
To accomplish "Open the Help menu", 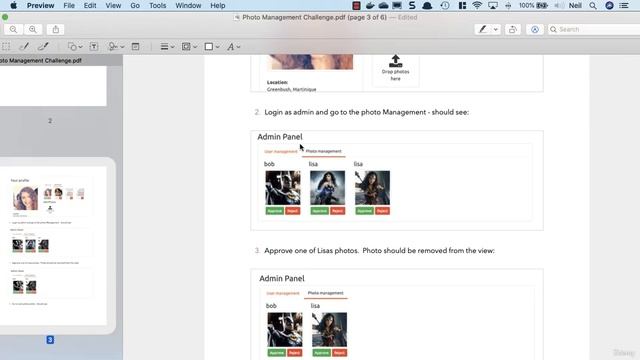I will [218, 5].
